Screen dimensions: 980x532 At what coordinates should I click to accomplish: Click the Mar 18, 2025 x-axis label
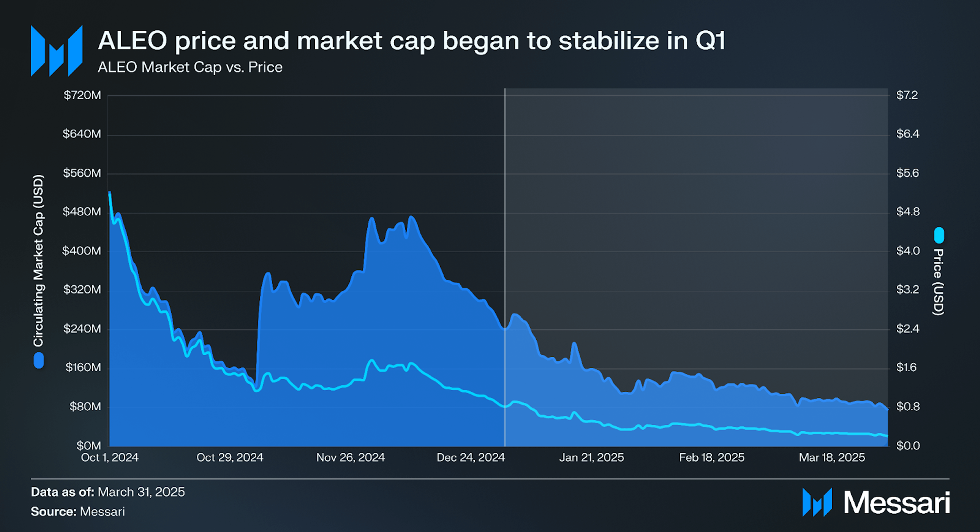click(832, 457)
